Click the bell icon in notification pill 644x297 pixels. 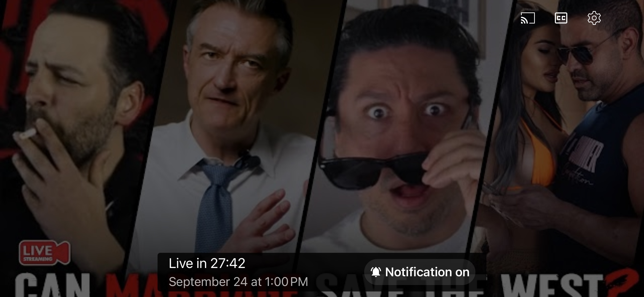[x=375, y=272]
